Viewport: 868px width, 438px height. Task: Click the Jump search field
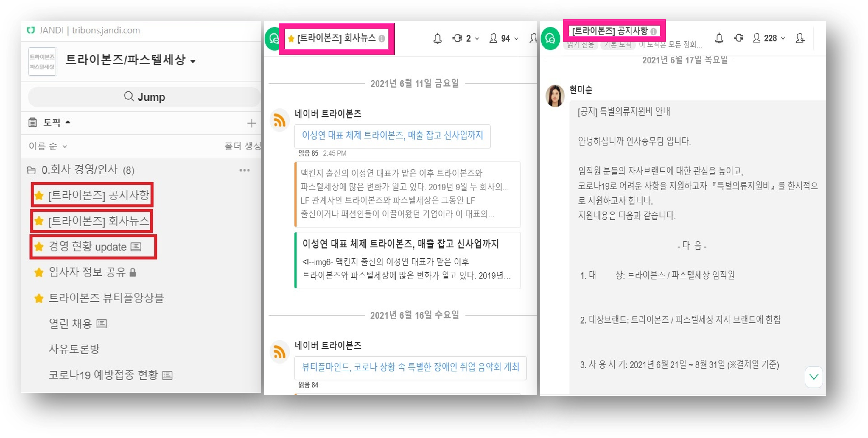144,97
